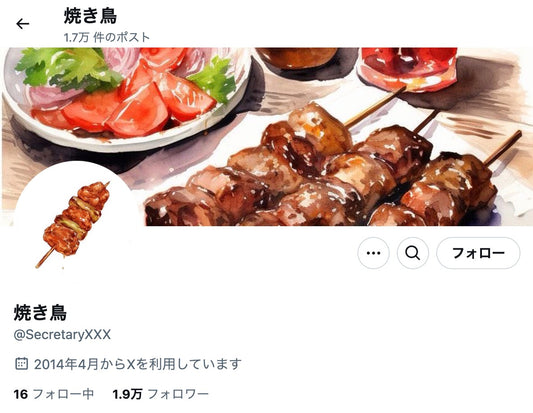This screenshot has width=533, height=413.
Task: Click the magnifier search icon button
Action: tap(413, 253)
